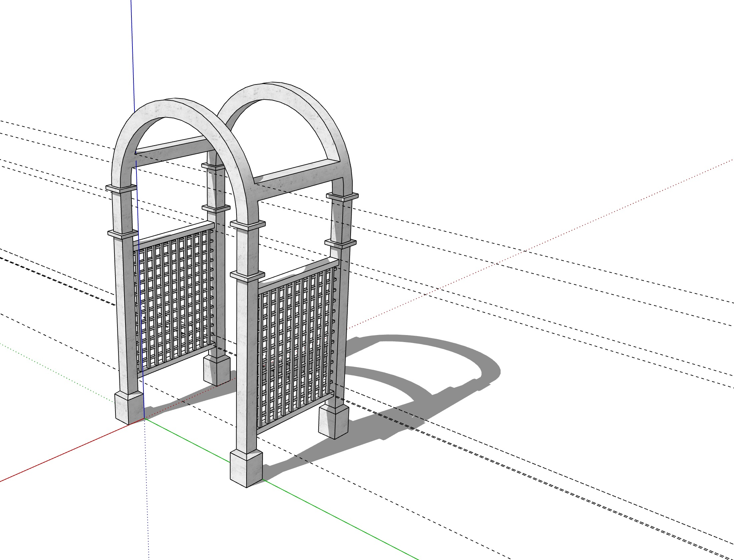
Task: Click the nearest post's square base block
Action: coord(246,468)
